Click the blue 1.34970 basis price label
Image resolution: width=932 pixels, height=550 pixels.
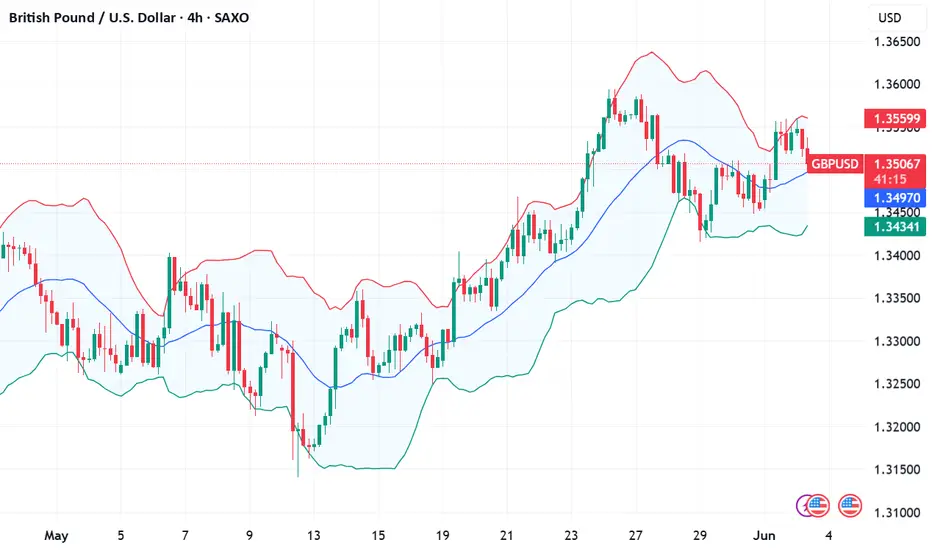895,197
